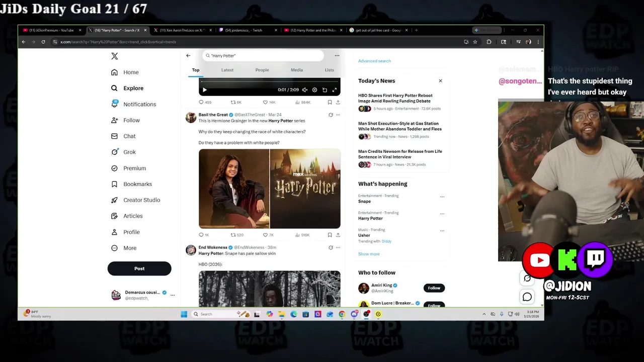Click Grok icon on End Wokeness post
The height and width of the screenshot is (362, 644).
pyautogui.click(x=331, y=247)
